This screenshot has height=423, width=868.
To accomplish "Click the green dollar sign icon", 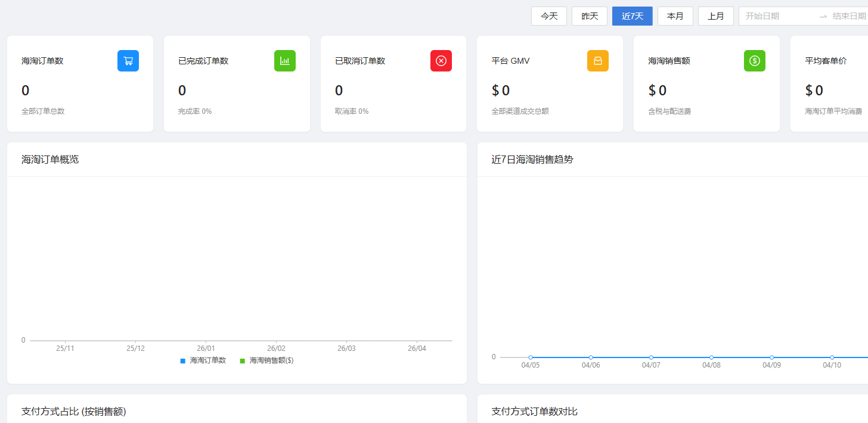I will [x=755, y=61].
